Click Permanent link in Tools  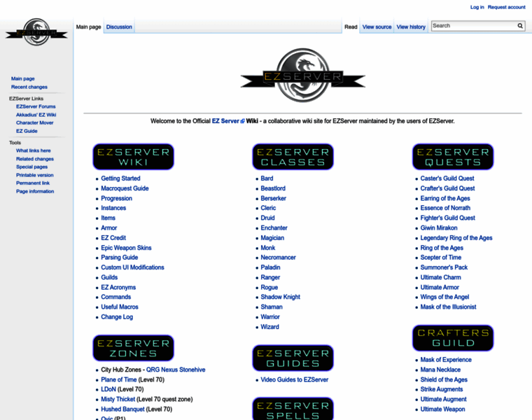pos(33,183)
